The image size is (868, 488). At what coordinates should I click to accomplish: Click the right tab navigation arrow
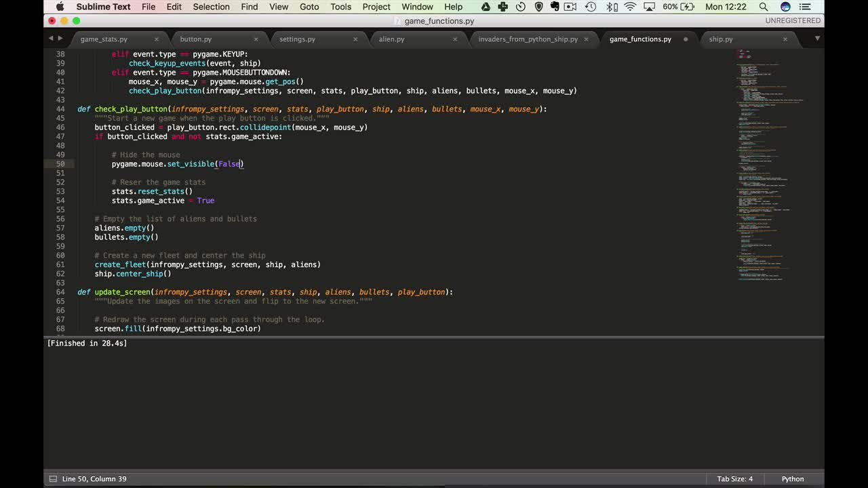pyautogui.click(x=60, y=39)
